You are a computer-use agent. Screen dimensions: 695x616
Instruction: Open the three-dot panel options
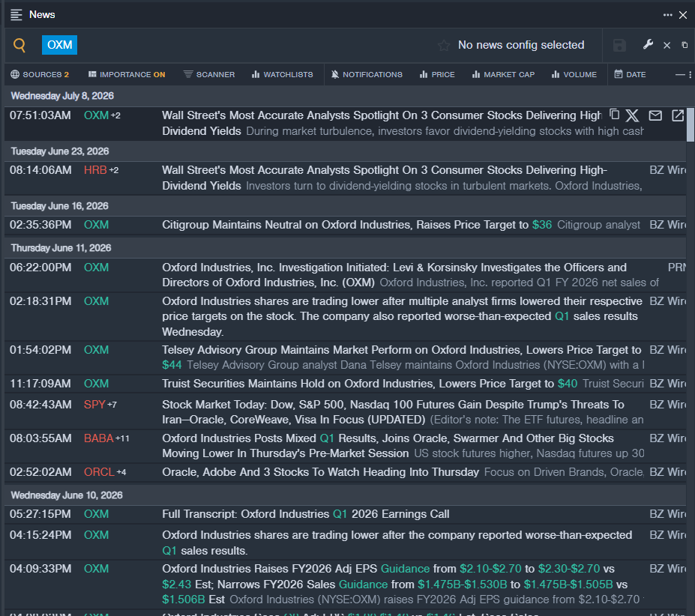click(x=667, y=15)
